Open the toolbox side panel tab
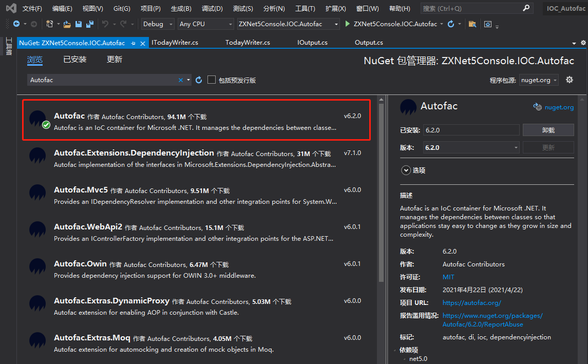 click(9, 46)
